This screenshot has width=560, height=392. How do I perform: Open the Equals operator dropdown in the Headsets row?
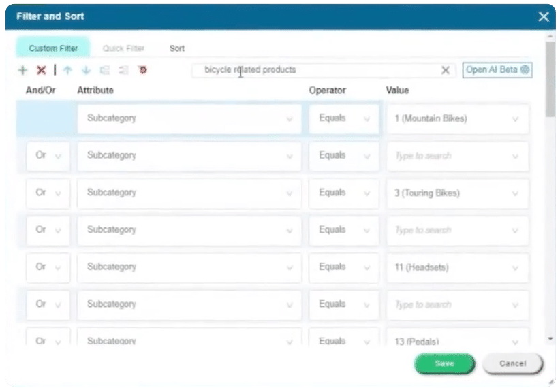coord(343,267)
